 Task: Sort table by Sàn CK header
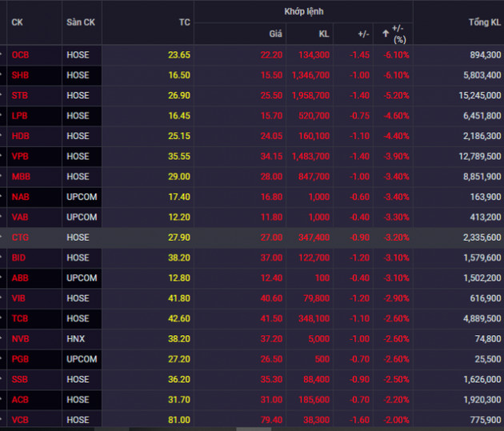[81, 22]
